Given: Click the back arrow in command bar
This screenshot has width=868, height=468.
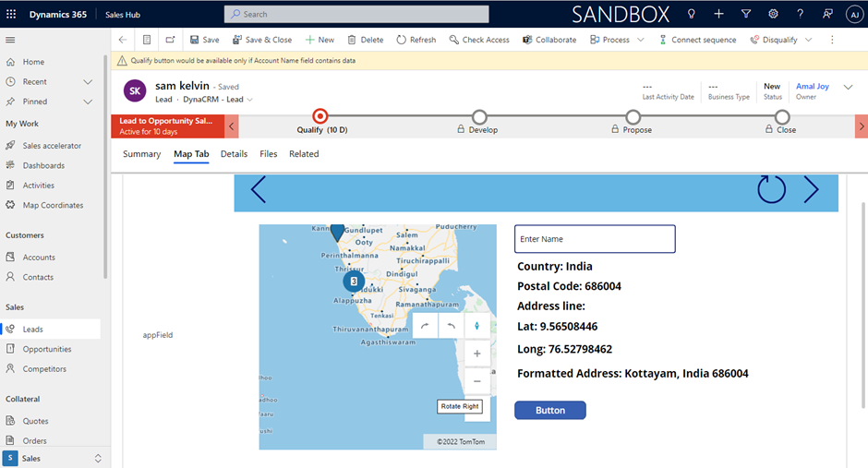Looking at the screenshot, I should click(123, 40).
